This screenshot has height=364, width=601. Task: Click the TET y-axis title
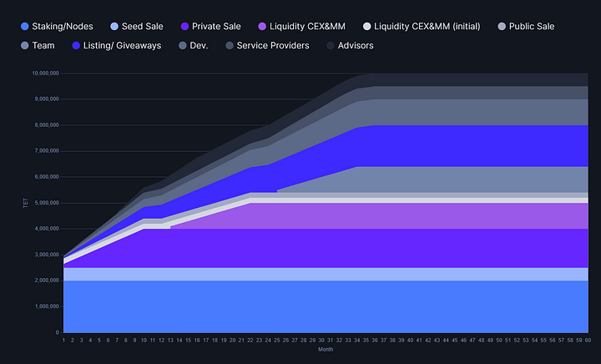point(25,203)
